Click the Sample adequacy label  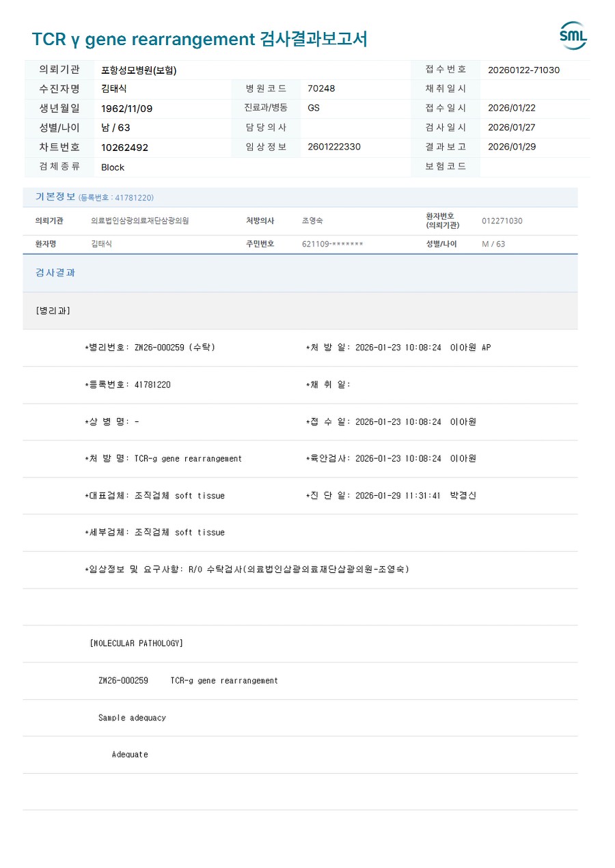132,718
